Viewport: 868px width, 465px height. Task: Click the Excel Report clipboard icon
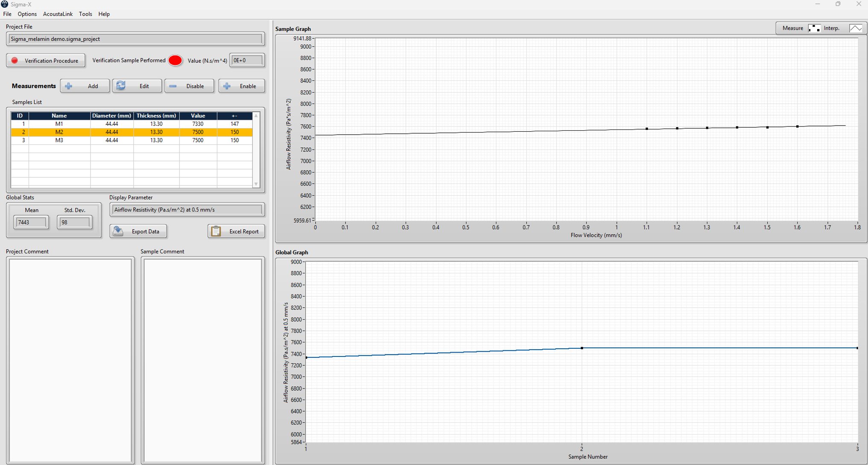[216, 231]
